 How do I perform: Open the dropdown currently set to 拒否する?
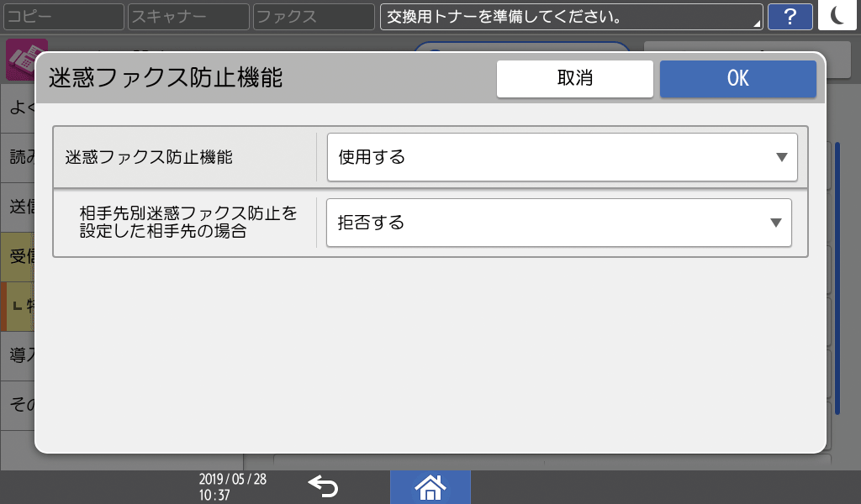[x=561, y=223]
